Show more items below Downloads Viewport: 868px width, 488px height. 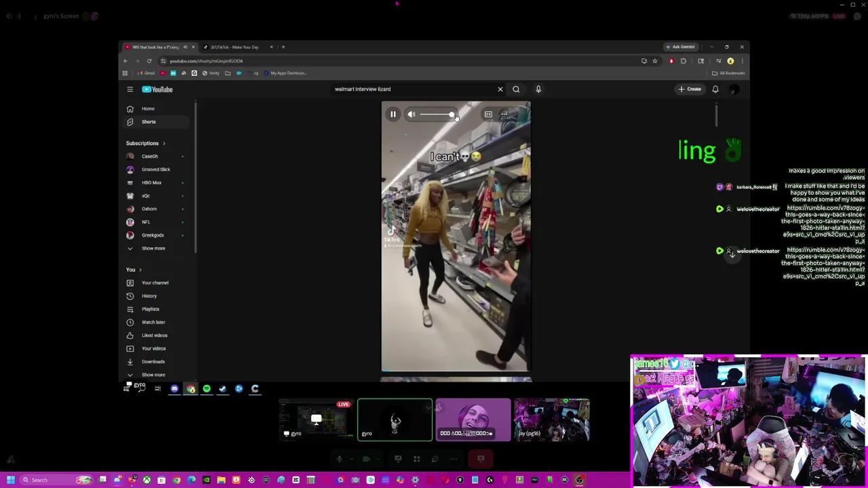[x=155, y=375]
